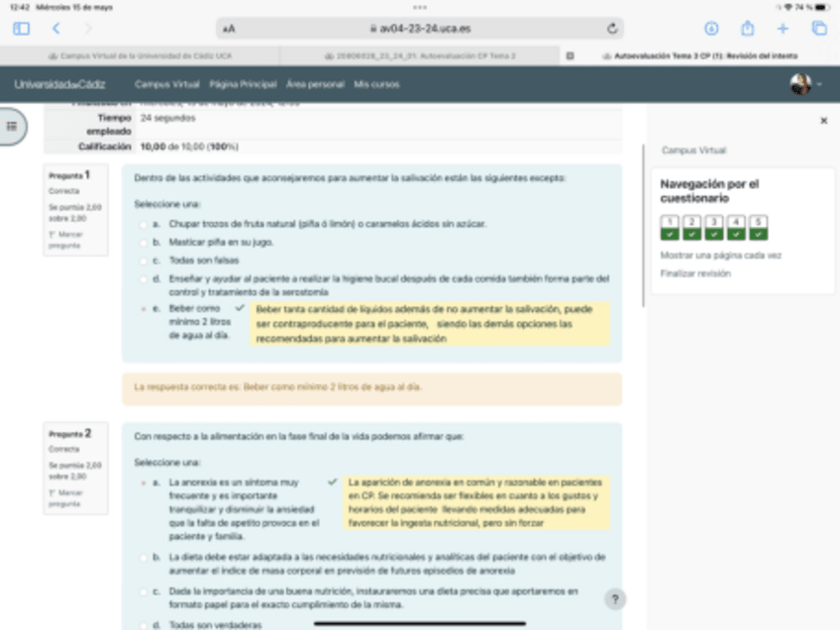Click the Pregunta 1 label
840x630 pixels.
pos(69,175)
